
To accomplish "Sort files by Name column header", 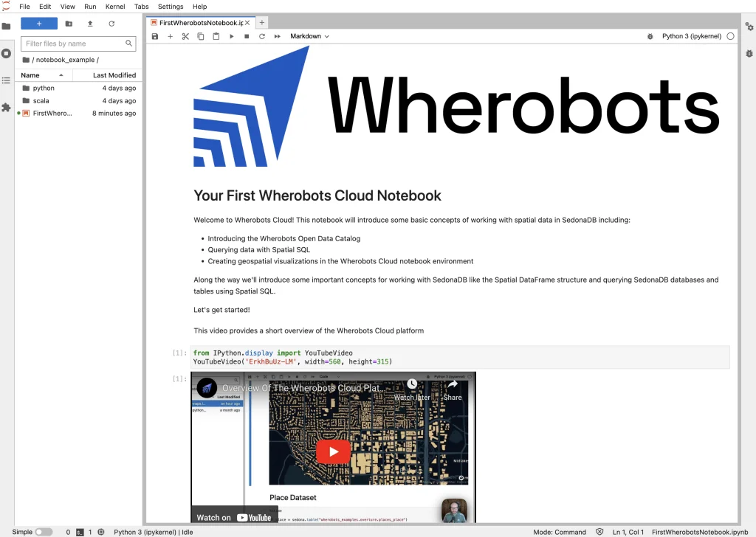I will pyautogui.click(x=44, y=75).
